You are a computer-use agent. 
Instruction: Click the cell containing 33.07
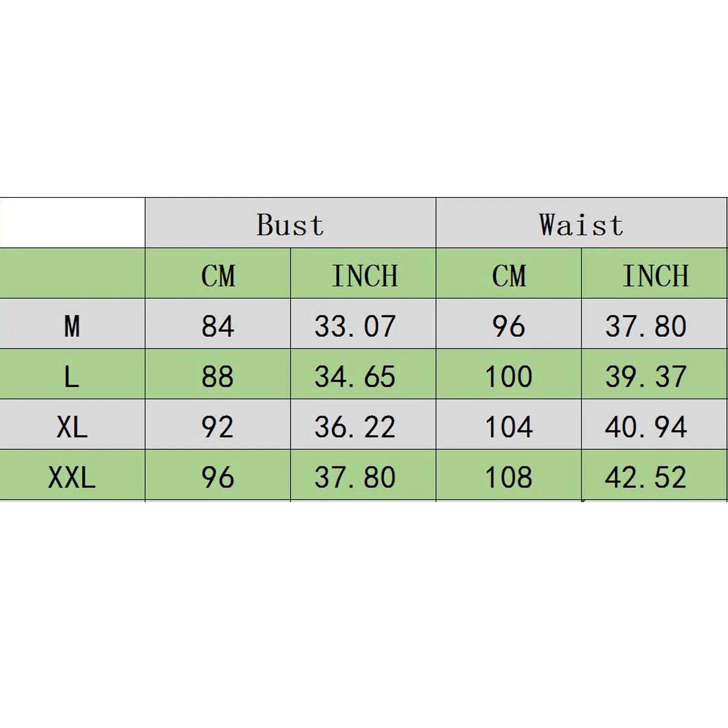363,324
